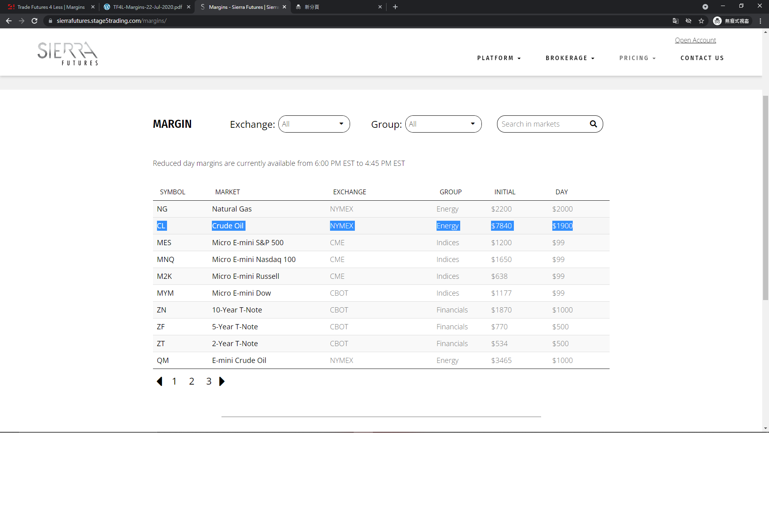Go to previous page with left arrow
This screenshot has width=769, height=532.
coord(159,381)
